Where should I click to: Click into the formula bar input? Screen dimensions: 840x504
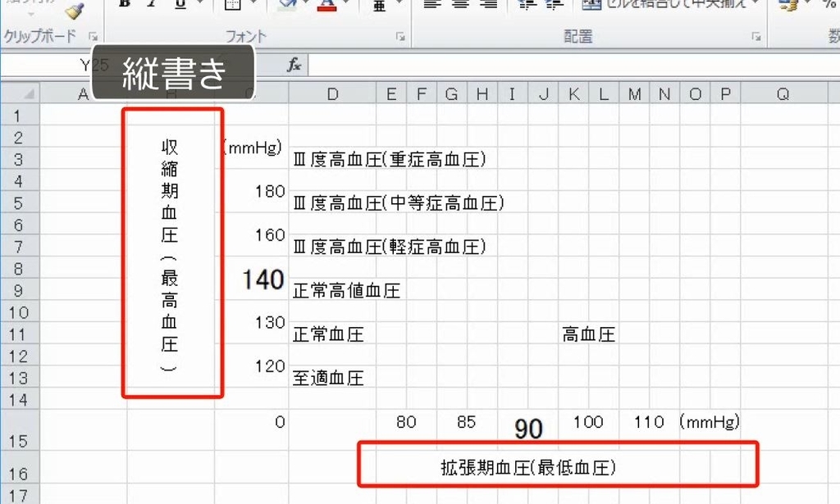point(573,66)
